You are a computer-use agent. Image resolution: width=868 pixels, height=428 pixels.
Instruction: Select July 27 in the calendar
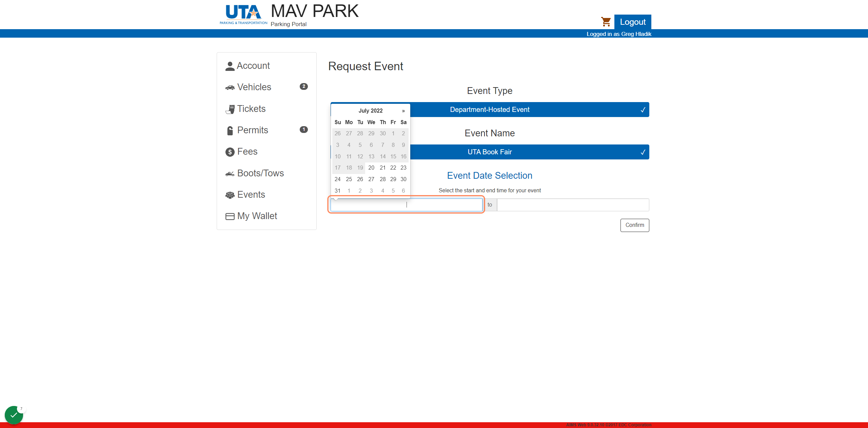pyautogui.click(x=371, y=179)
